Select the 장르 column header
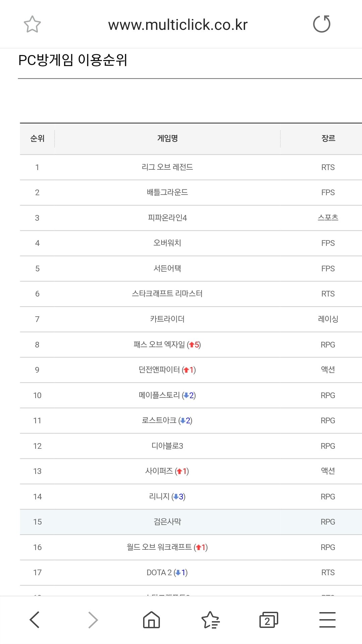Screen dimensions: 362x644 [x=328, y=139]
